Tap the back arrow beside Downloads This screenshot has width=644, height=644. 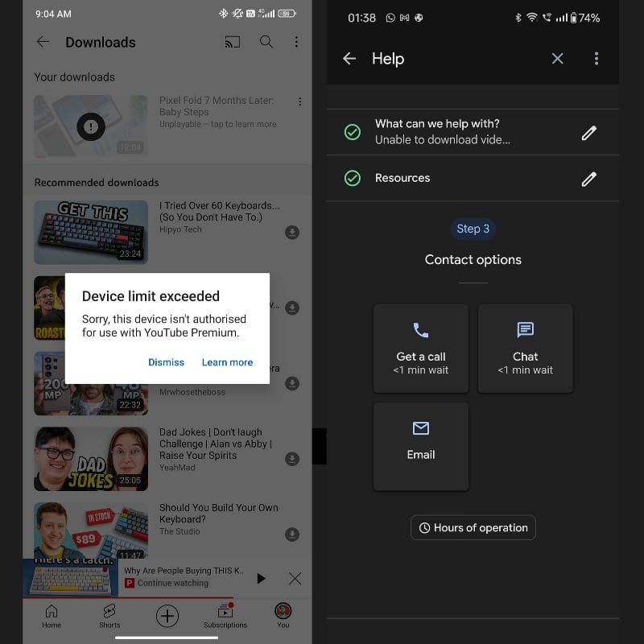tap(43, 42)
